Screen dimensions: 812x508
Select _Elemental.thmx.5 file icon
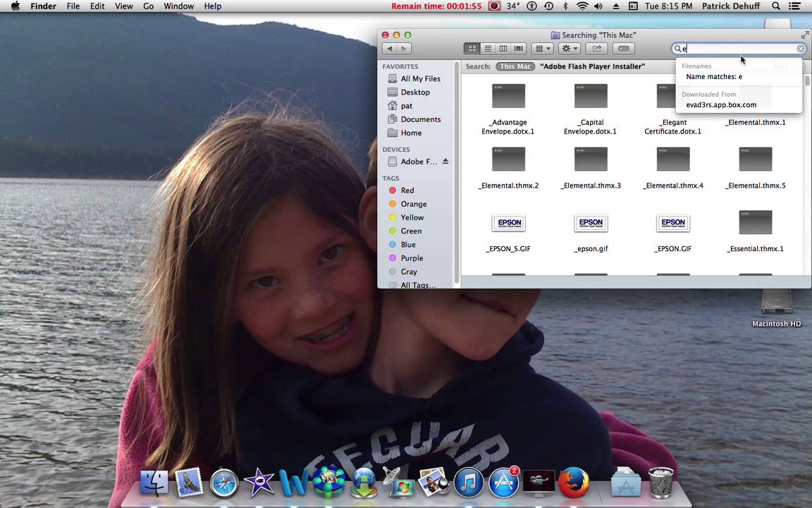tap(756, 159)
